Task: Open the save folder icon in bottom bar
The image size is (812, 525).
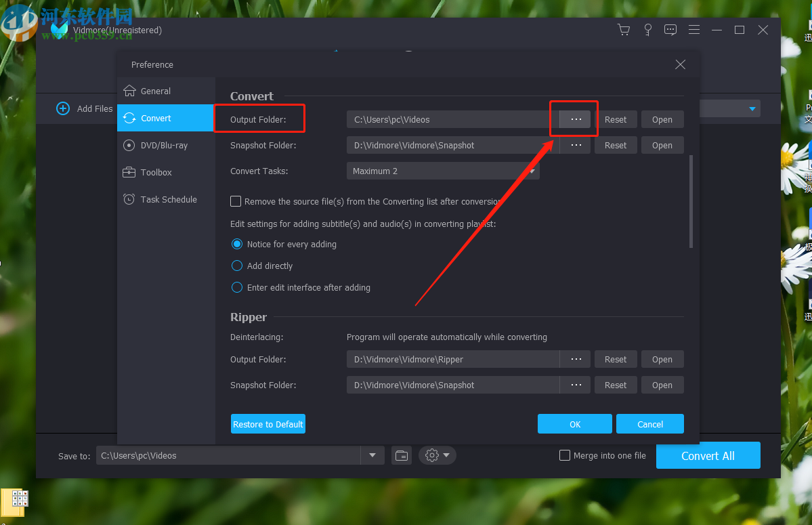Action: [x=402, y=456]
